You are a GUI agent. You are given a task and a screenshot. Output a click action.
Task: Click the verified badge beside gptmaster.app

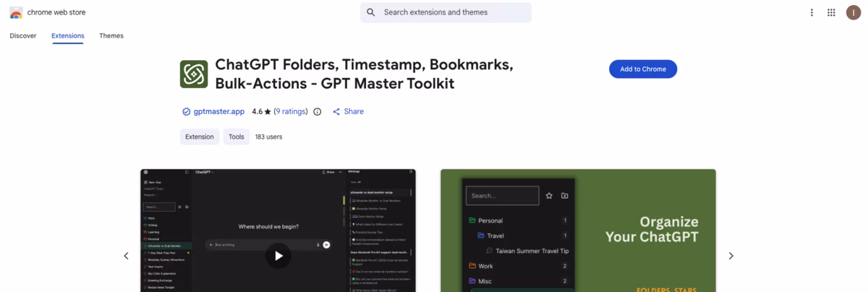click(x=187, y=112)
